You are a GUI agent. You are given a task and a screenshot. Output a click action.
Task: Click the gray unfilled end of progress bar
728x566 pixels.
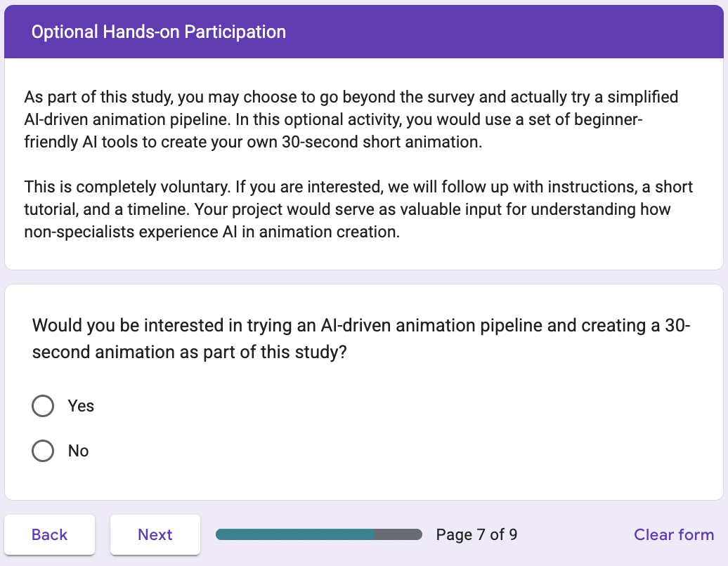click(x=398, y=534)
